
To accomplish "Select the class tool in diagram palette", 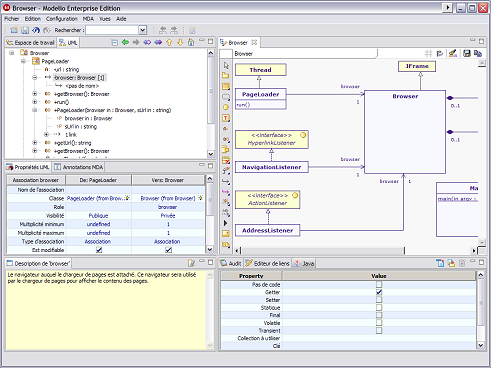I will tap(226, 86).
